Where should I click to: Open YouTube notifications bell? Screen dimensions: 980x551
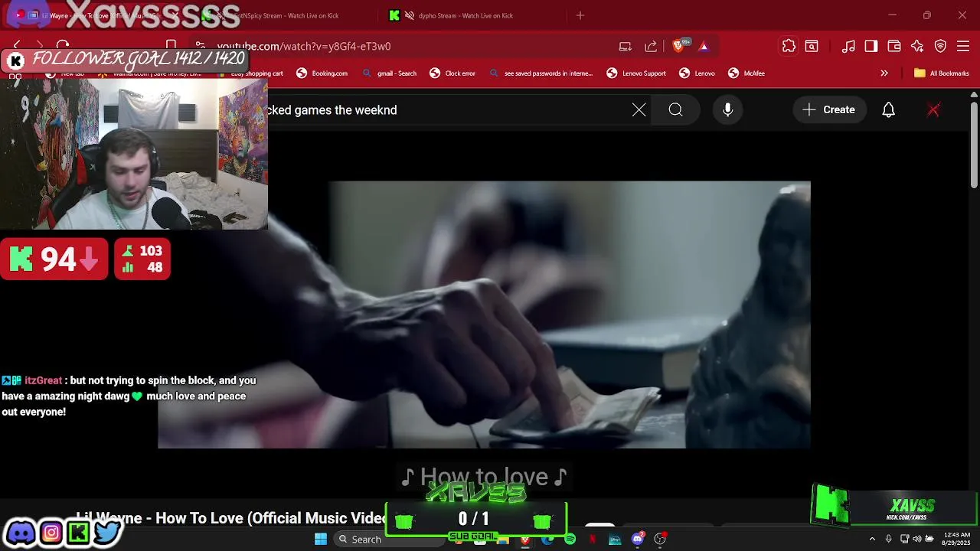pyautogui.click(x=889, y=110)
